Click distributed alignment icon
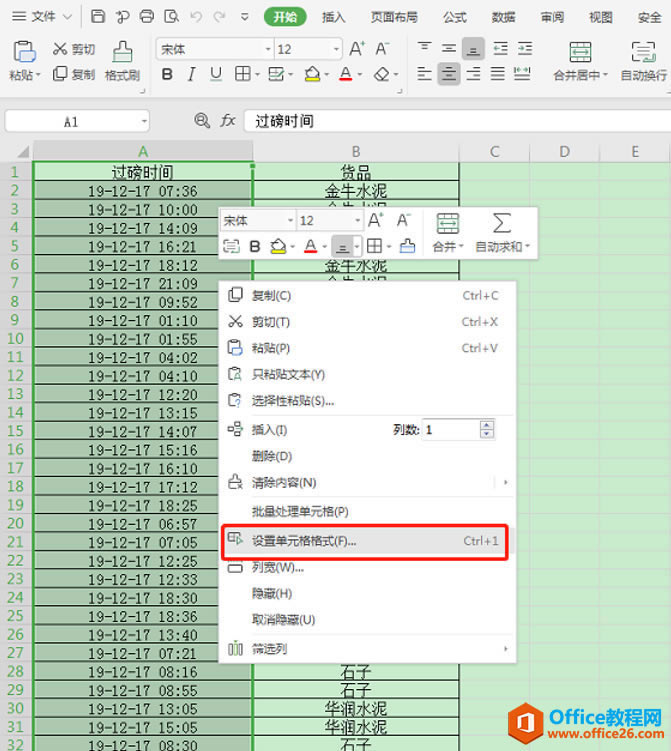 pos(522,74)
